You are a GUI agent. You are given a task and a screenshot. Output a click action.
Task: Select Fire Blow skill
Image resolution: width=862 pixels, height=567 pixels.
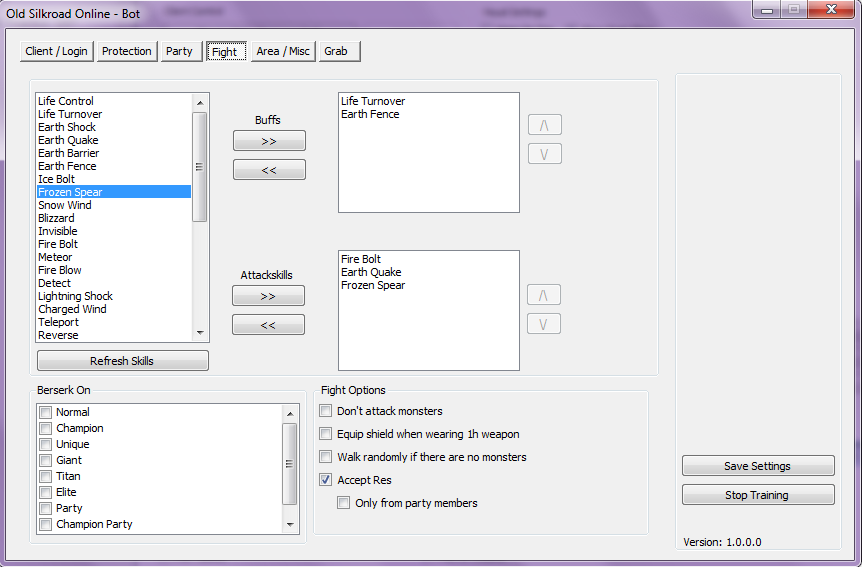tap(114, 270)
